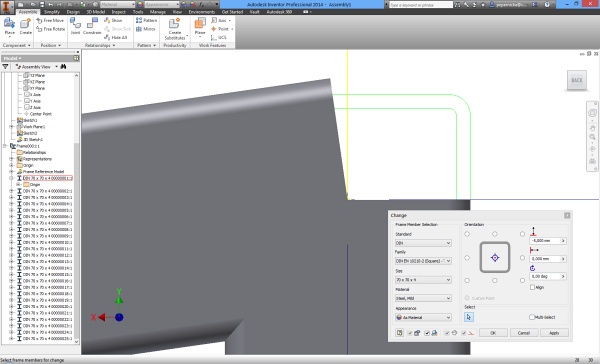
Task: Click the select arrow button in Change dialog
Action: coord(469,317)
